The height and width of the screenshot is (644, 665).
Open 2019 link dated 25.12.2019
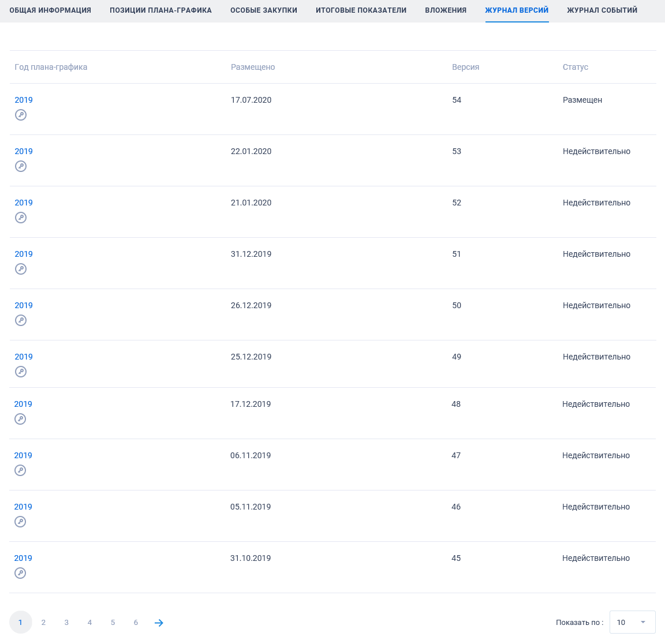(x=24, y=357)
